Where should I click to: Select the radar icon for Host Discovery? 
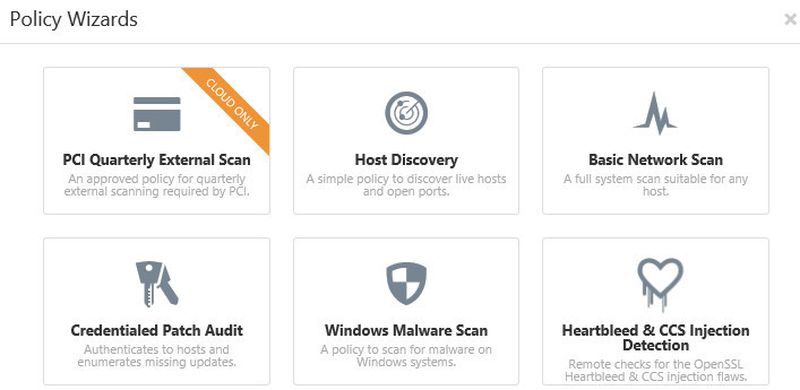point(406,113)
